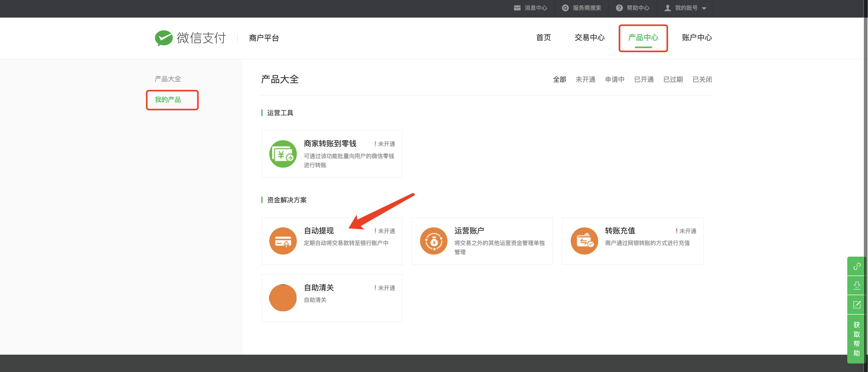This screenshot has height=372, width=868.
Task: Open the 转账充值 product title
Action: click(x=620, y=231)
